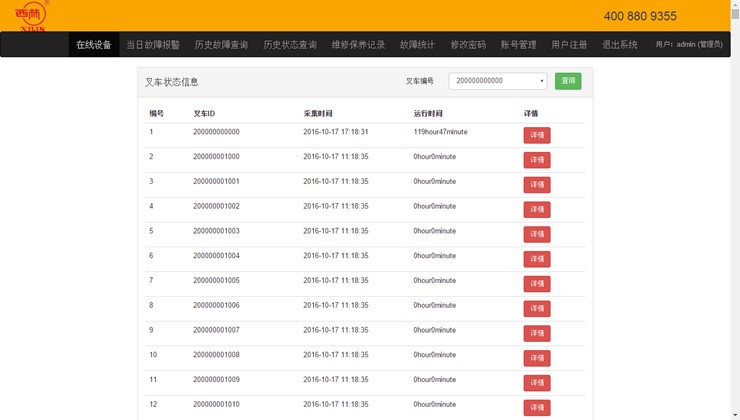Open 历史故障查询 in the navbar

point(221,45)
